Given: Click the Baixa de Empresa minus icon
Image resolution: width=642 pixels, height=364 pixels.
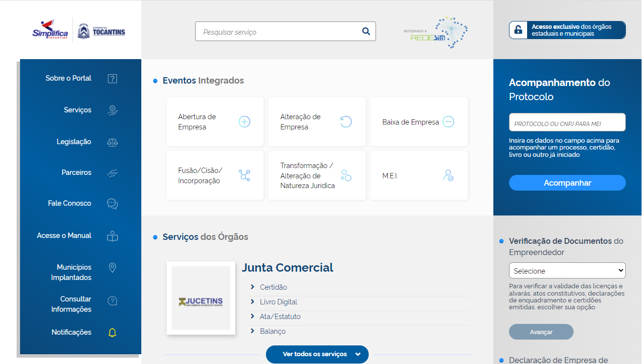Looking at the screenshot, I should point(448,122).
